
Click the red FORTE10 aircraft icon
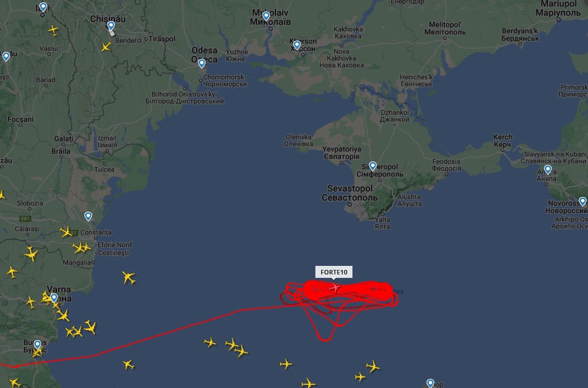coord(334,288)
